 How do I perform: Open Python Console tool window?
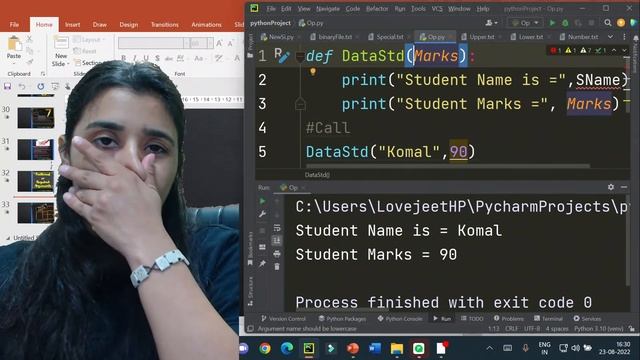pyautogui.click(x=400, y=318)
